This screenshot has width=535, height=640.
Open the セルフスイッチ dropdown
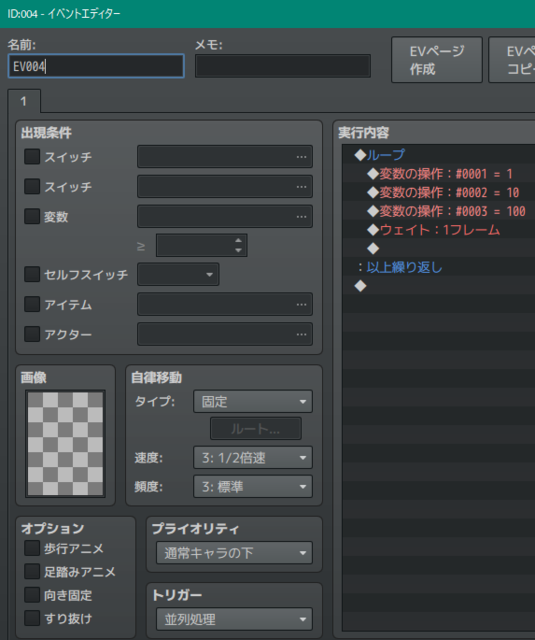click(178, 274)
